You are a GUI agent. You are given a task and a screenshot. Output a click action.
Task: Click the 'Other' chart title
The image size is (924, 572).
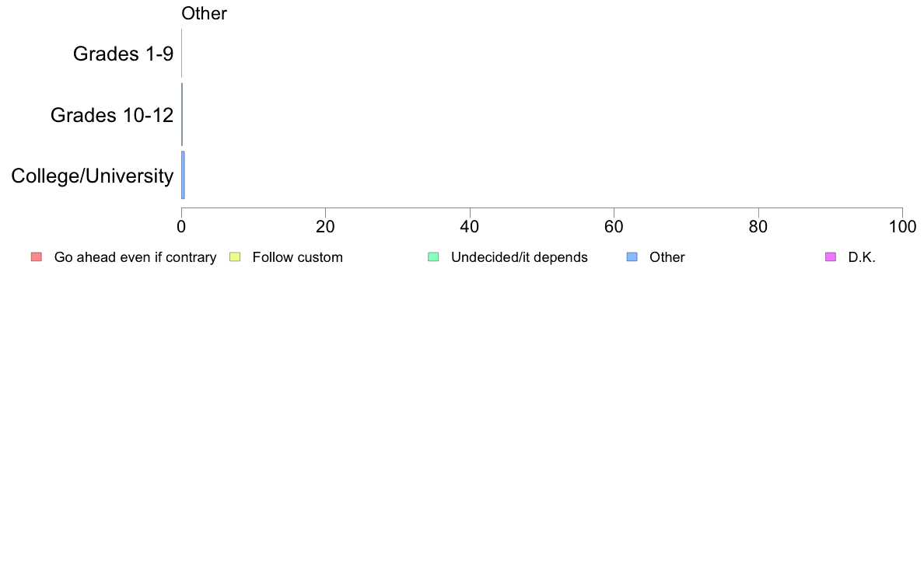point(204,13)
